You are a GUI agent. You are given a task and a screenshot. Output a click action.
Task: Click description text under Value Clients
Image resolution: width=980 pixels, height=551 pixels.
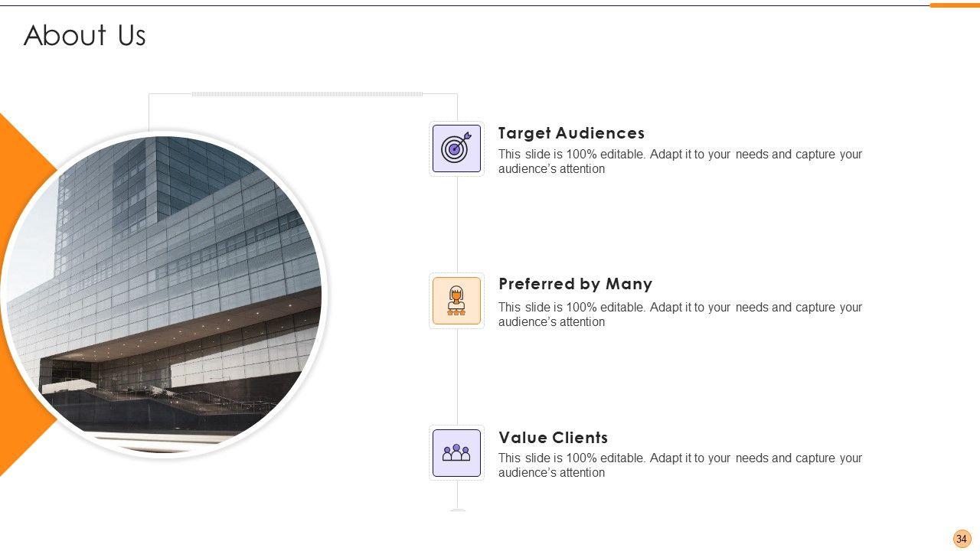pos(680,465)
